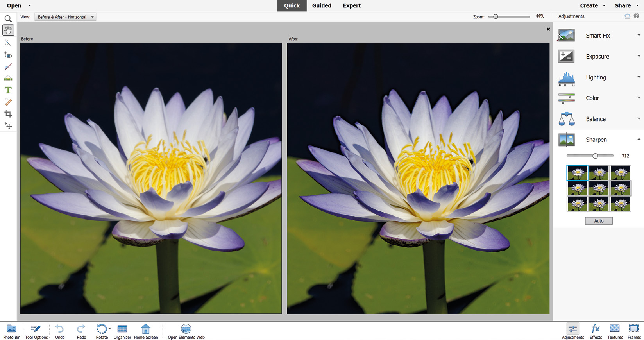
Task: Click the Before image preview
Action: 151,178
